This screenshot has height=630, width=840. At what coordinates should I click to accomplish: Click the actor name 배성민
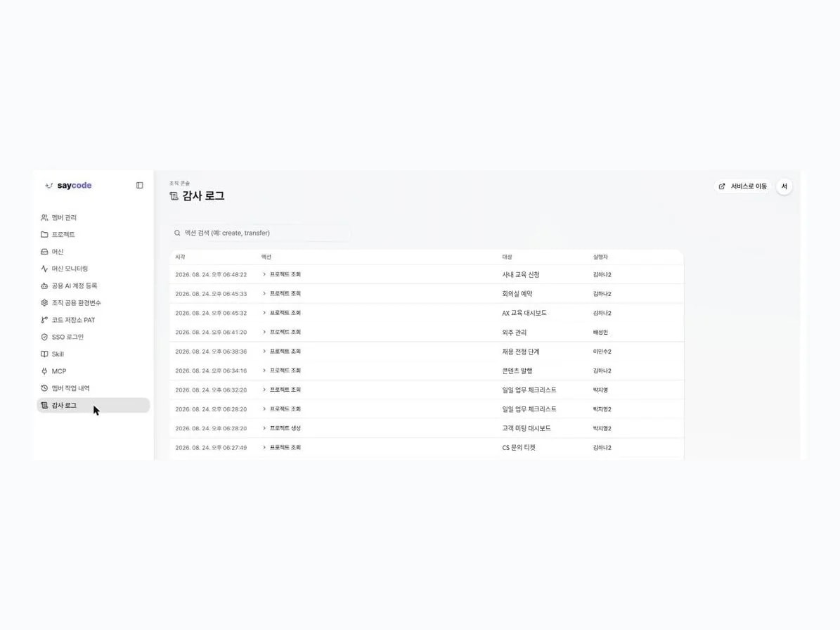point(600,332)
